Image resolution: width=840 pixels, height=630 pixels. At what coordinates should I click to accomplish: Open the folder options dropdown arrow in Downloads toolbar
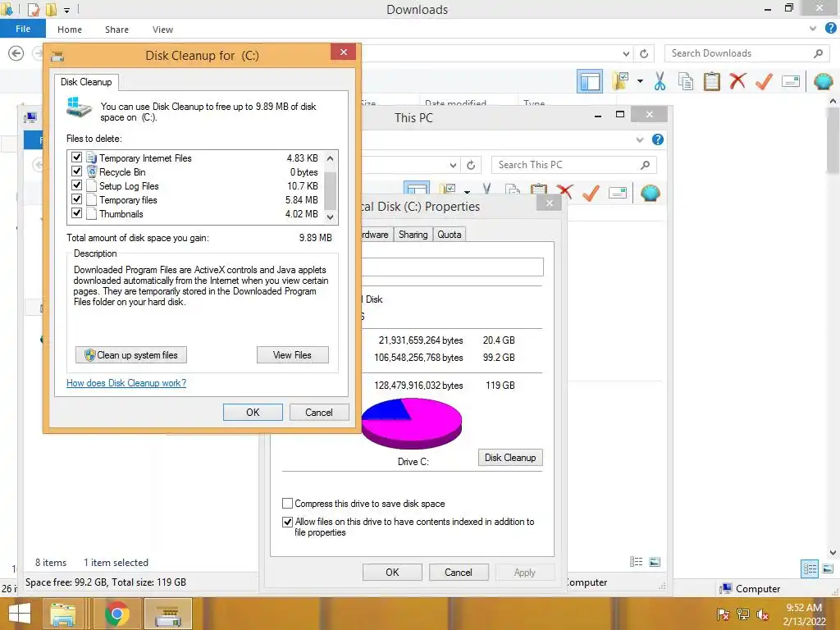tap(640, 81)
